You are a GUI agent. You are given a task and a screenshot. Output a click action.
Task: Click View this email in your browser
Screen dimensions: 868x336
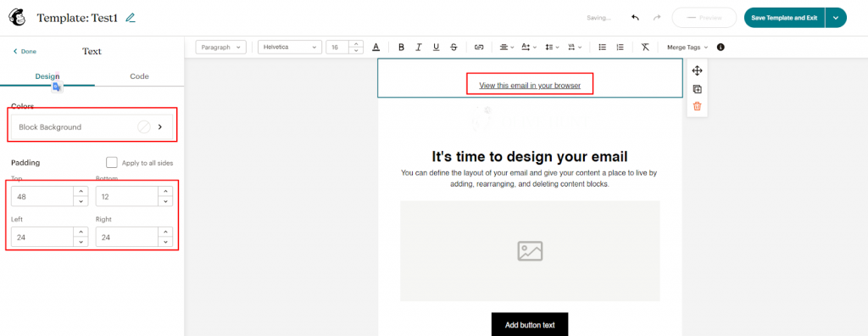click(530, 86)
